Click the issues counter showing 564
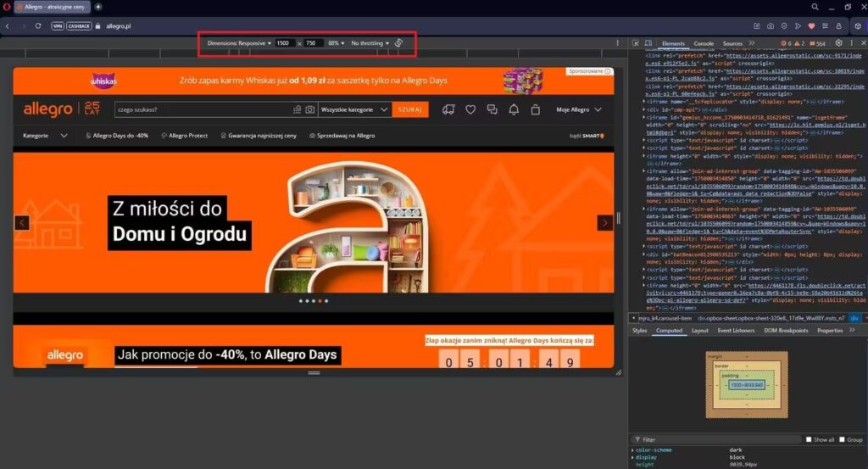This screenshot has width=868, height=469. [x=817, y=43]
